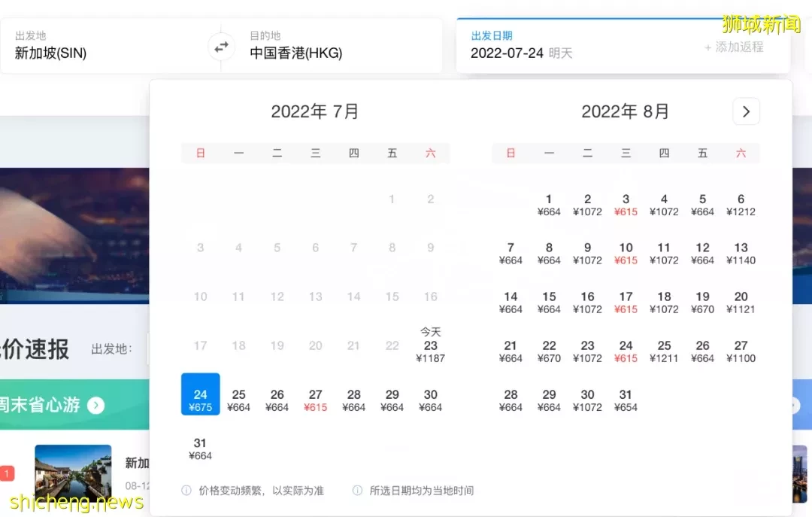Select August 5 priced ¥664
The height and width of the screenshot is (517, 812).
click(702, 205)
